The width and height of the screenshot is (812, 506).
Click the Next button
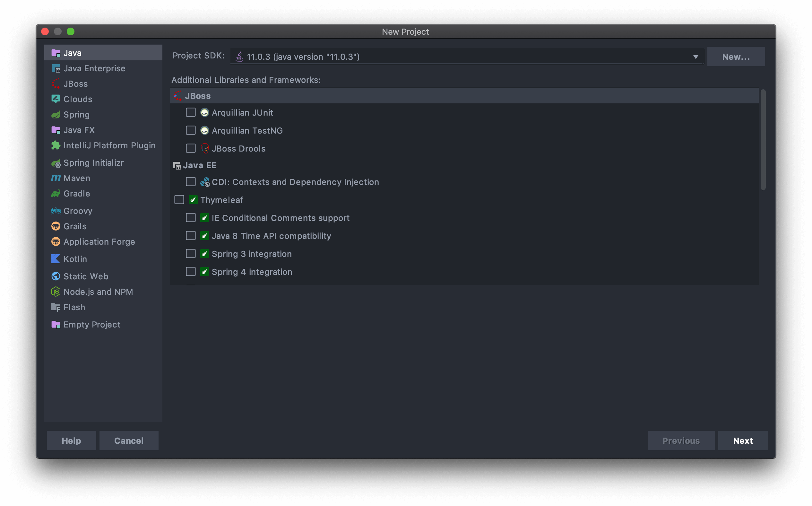click(743, 441)
